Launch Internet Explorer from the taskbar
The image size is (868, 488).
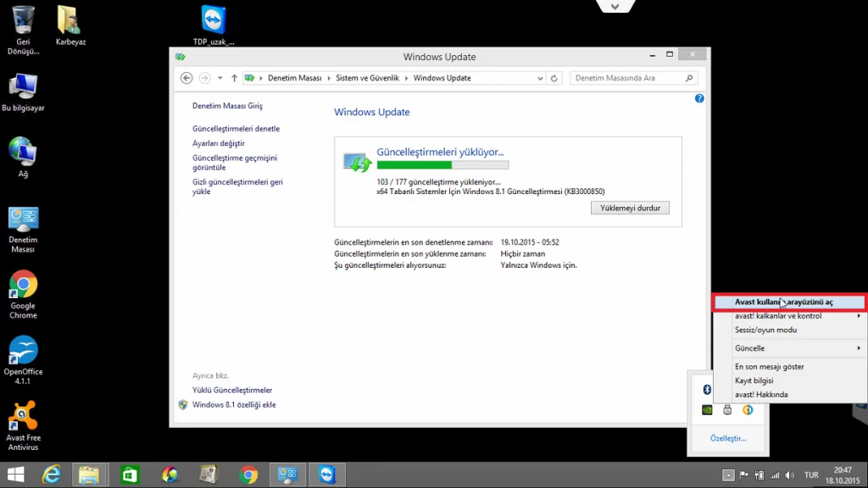pyautogui.click(x=52, y=474)
